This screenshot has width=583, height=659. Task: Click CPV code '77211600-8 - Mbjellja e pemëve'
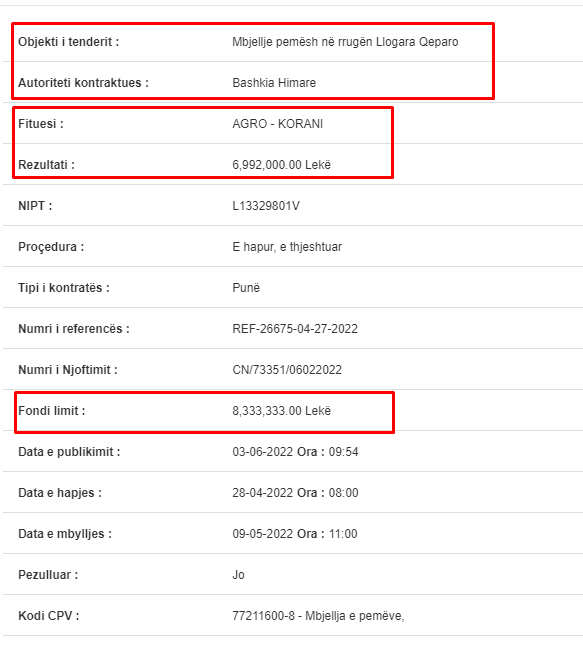pos(318,616)
